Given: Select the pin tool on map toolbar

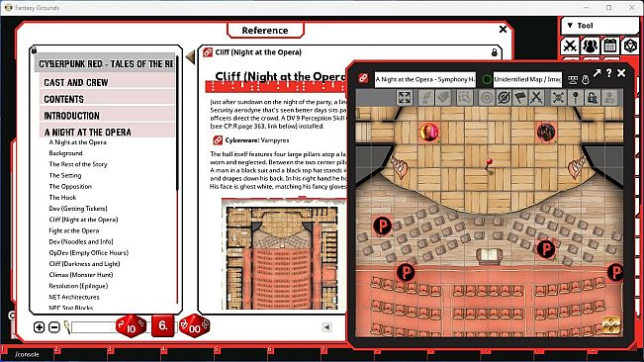Looking at the screenshot, I should (576, 98).
